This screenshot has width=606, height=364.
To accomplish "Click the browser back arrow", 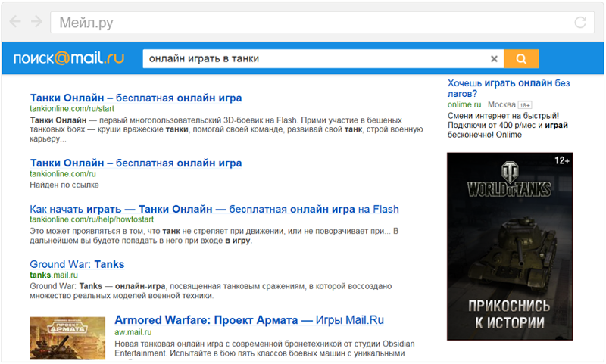I will click(15, 22).
